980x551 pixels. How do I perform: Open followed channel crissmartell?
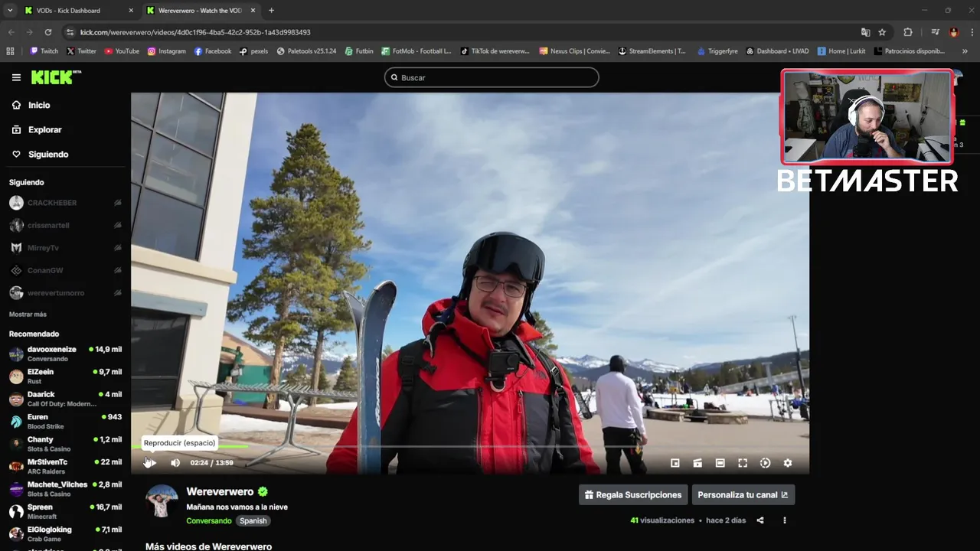pos(48,226)
